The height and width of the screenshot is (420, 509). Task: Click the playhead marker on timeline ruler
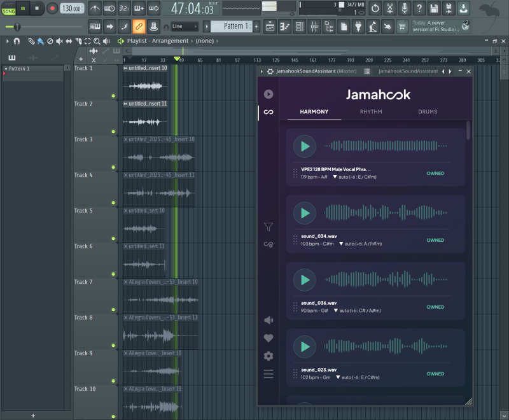pos(177,59)
